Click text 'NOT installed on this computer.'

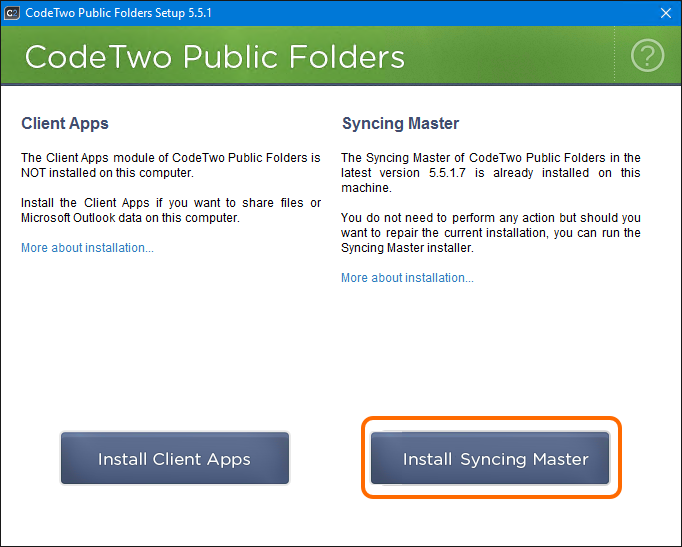click(x=107, y=173)
